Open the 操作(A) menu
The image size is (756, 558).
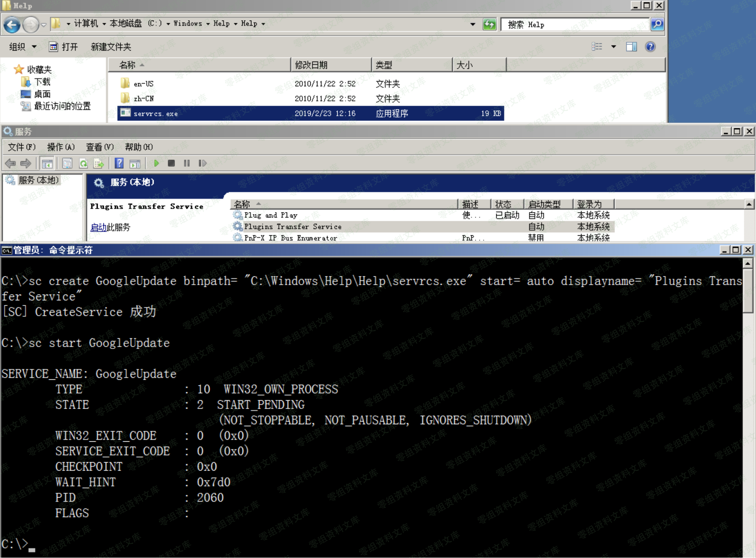pos(60,147)
